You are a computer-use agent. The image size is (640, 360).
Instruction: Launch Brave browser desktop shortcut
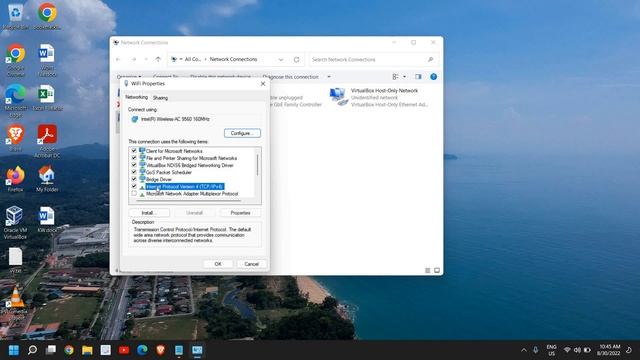(16, 138)
